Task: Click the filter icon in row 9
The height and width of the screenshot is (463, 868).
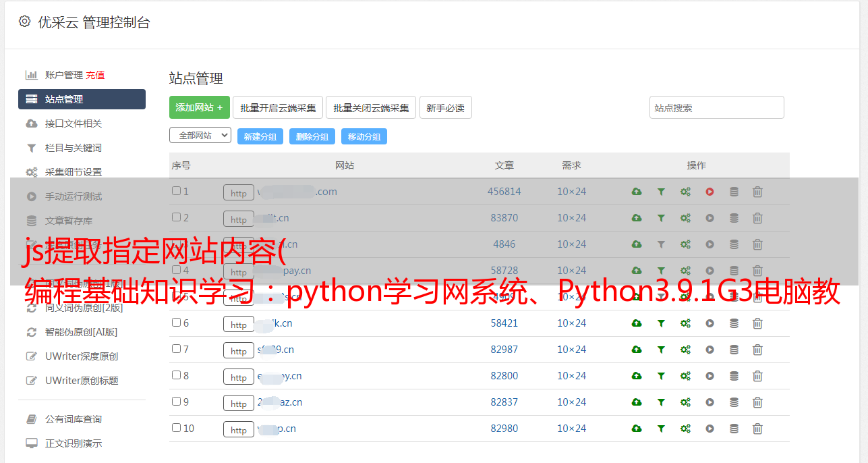Action: click(661, 402)
